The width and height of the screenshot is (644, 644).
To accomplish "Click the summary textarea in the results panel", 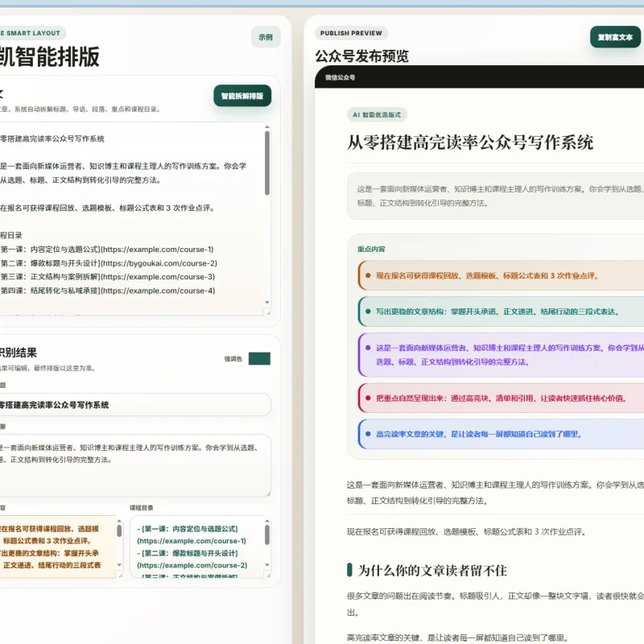I will pyautogui.click(x=134, y=465).
